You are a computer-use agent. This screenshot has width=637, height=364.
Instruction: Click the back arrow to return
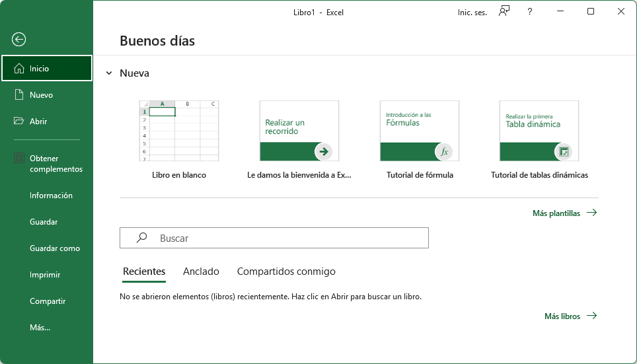click(x=19, y=40)
